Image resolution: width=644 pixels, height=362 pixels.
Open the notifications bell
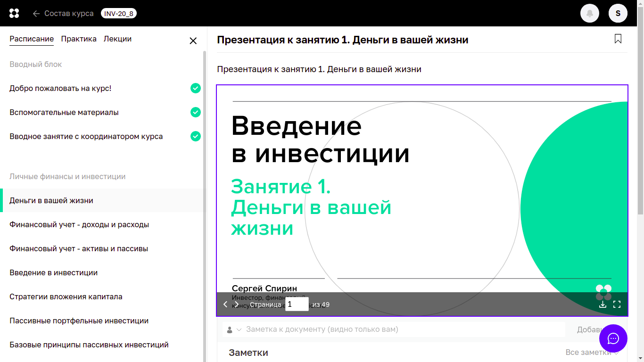(x=590, y=13)
